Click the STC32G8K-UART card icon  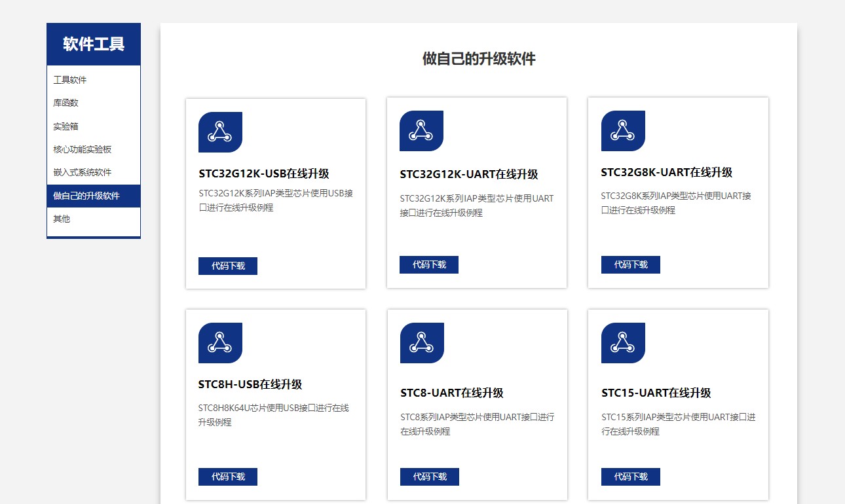pyautogui.click(x=623, y=131)
